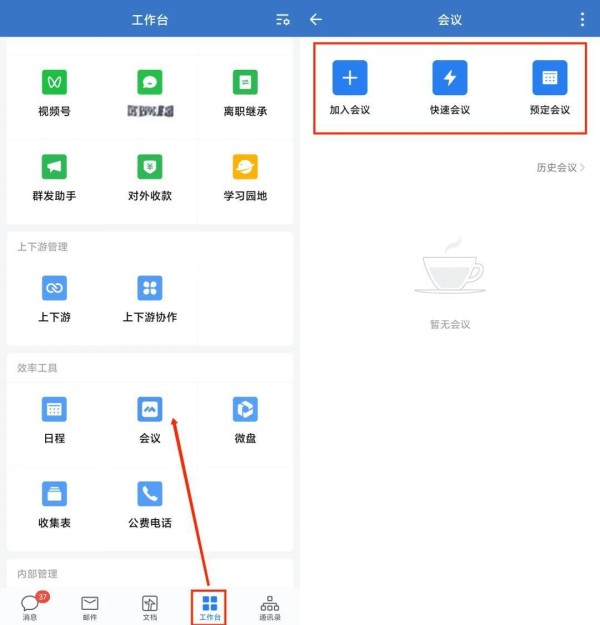Tap the 37 unread messages badge

pos(43,597)
